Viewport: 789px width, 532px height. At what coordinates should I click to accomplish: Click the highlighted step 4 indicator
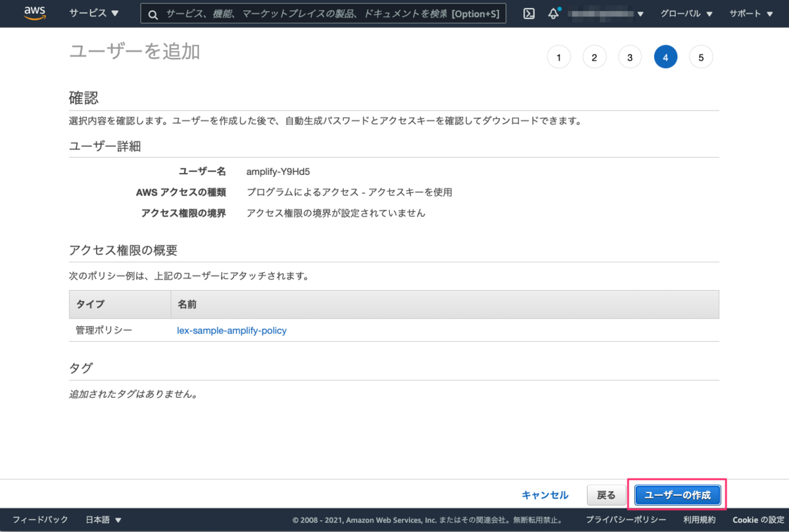click(665, 57)
